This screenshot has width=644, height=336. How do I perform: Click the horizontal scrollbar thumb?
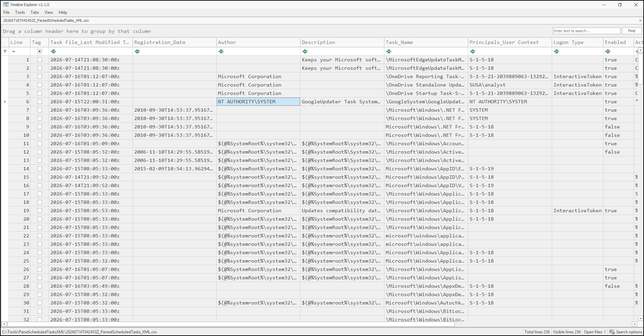231,324
